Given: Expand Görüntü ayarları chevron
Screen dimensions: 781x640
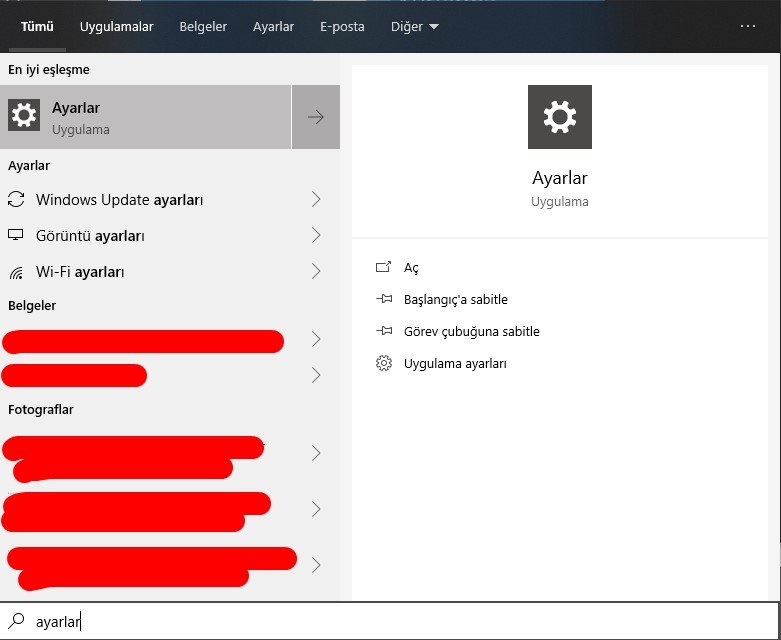Looking at the screenshot, I should tap(316, 235).
